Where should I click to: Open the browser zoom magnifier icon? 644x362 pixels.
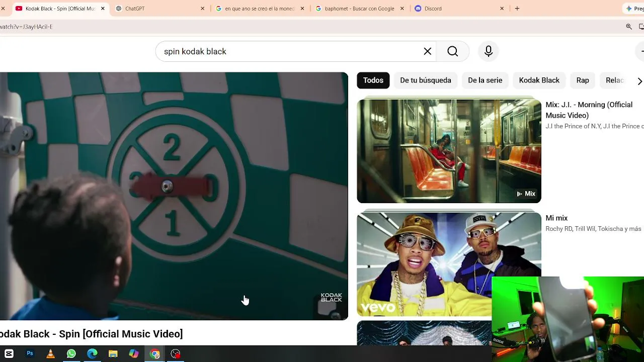(x=629, y=27)
